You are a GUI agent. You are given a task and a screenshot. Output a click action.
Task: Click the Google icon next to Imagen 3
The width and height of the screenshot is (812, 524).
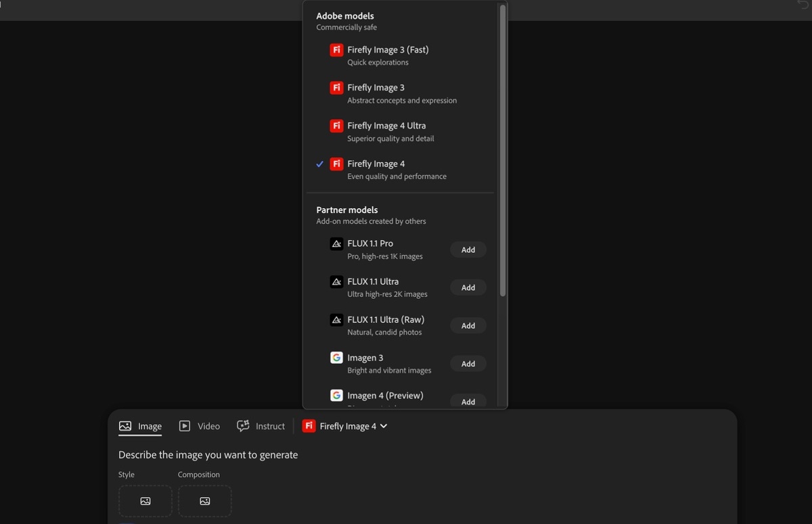[336, 358]
